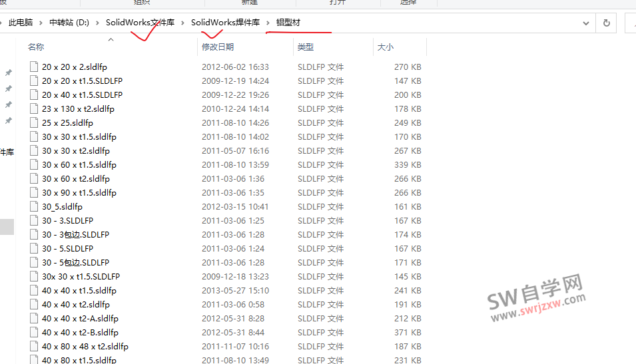Expand the chevron after 中转站 (D:) in the path
The image size is (636, 364).
tap(97, 23)
